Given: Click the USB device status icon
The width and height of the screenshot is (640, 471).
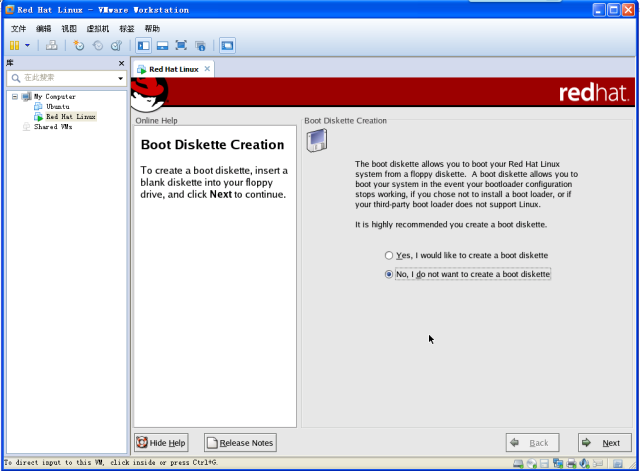Looking at the screenshot, I should click(x=598, y=464).
